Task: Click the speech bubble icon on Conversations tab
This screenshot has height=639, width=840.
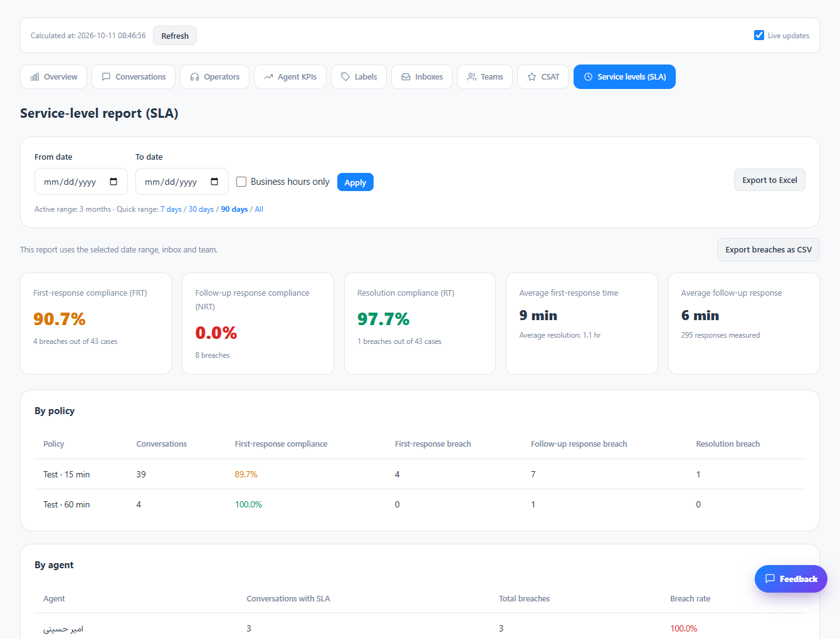Action: (x=107, y=77)
